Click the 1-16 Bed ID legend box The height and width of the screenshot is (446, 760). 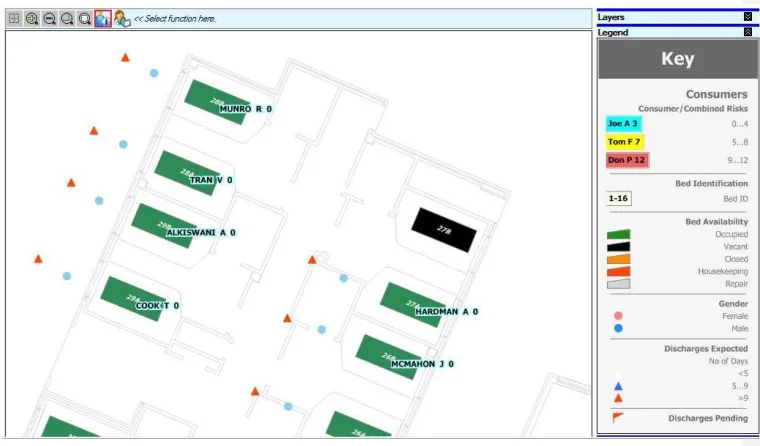[x=618, y=198]
